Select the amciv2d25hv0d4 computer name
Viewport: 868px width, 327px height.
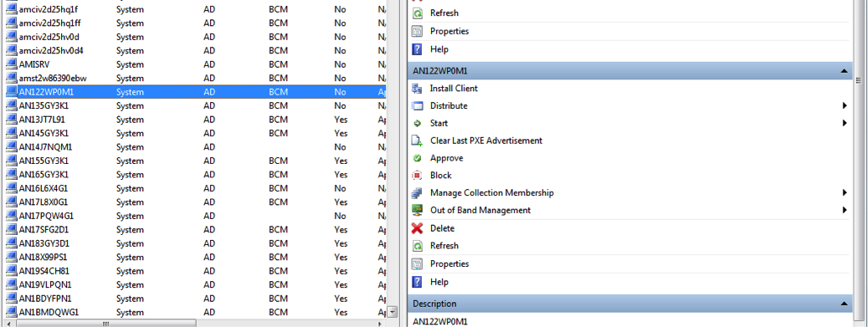point(50,51)
